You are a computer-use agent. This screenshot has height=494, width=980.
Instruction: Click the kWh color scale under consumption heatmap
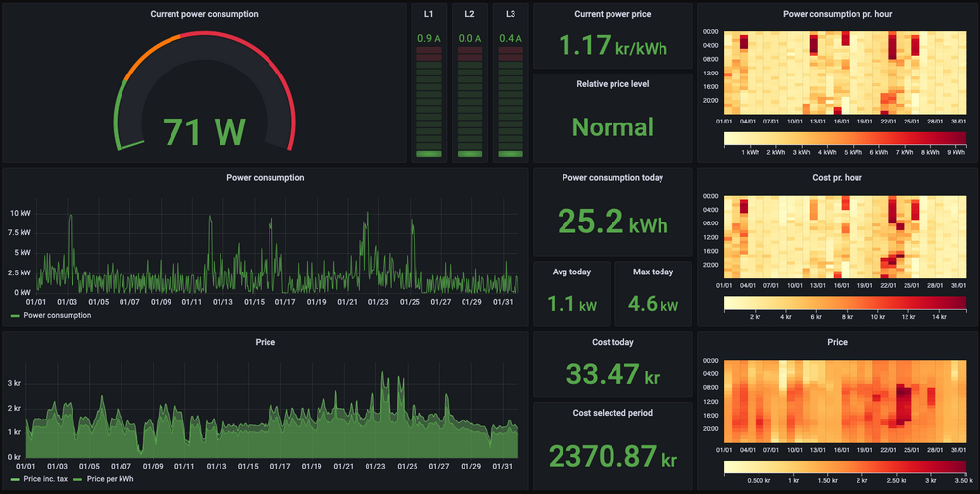click(x=844, y=138)
